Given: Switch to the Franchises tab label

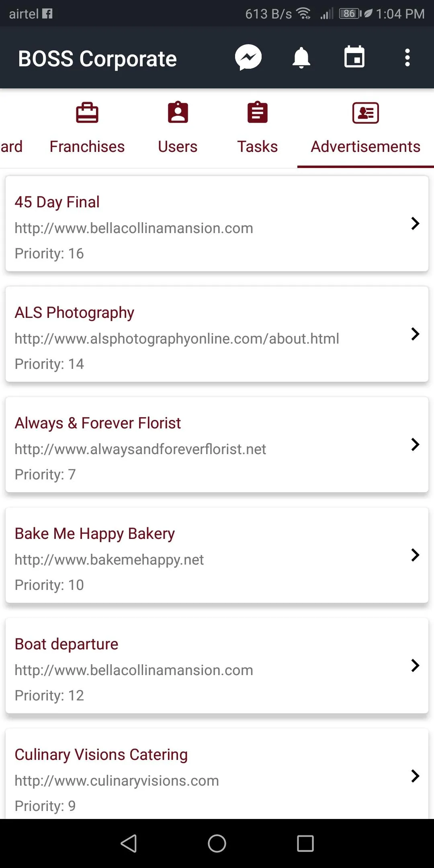Looking at the screenshot, I should pos(87,147).
